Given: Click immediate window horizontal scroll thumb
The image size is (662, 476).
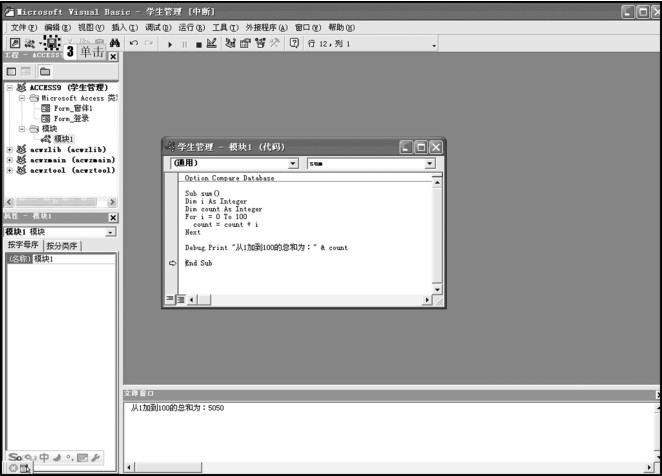Looking at the screenshot, I should (x=168, y=467).
